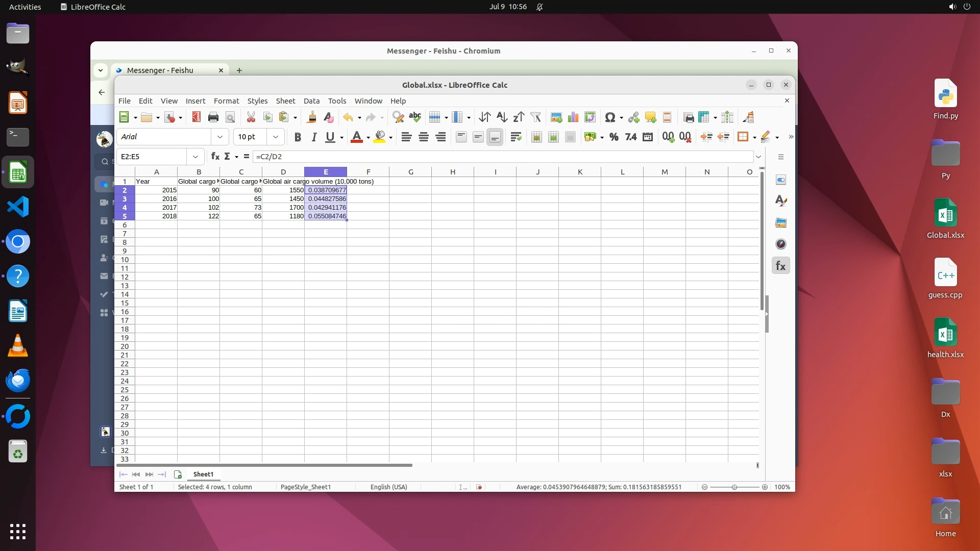Click the Add Sheet button
980x551 pixels.
coord(178,474)
